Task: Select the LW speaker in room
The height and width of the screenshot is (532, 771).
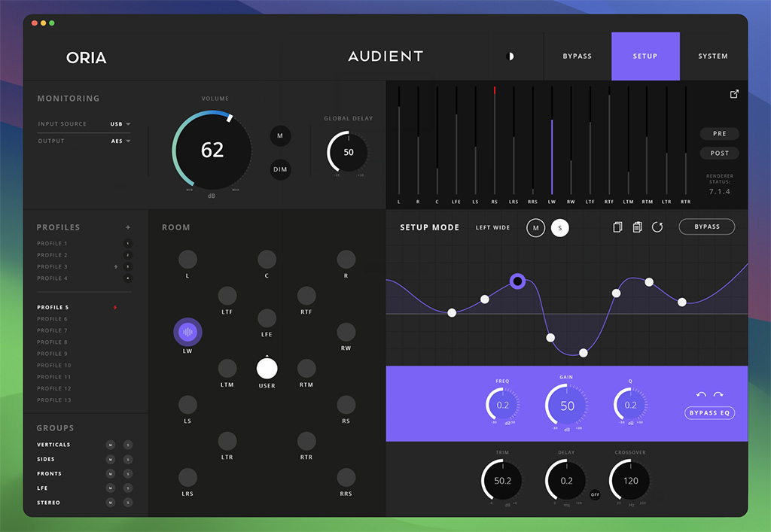Action: click(187, 332)
